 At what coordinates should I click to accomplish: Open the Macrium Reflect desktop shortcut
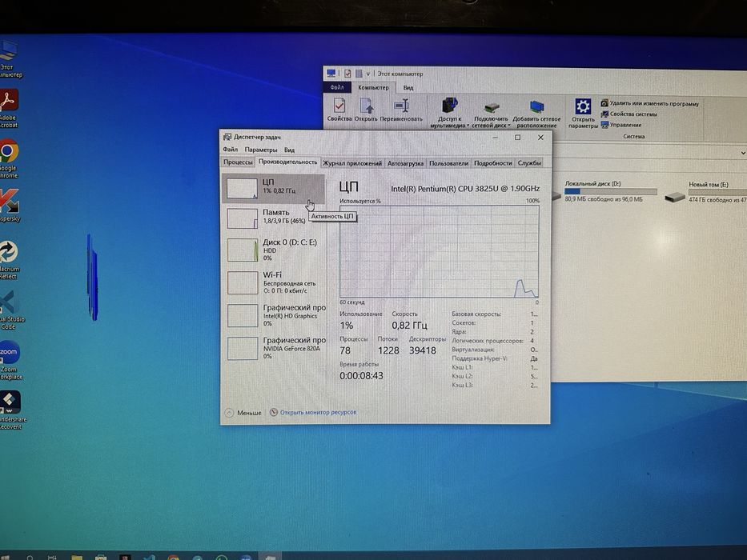[9, 259]
